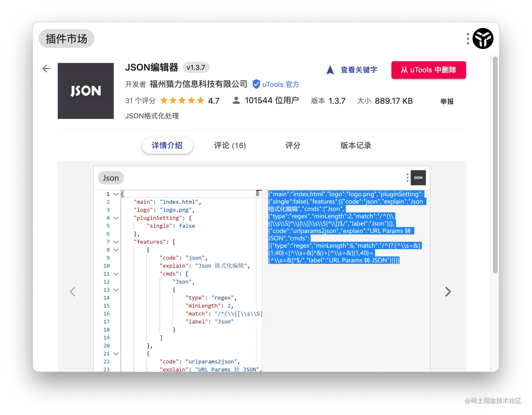Open the 版本记录 tab
The image size is (532, 415).
(356, 146)
